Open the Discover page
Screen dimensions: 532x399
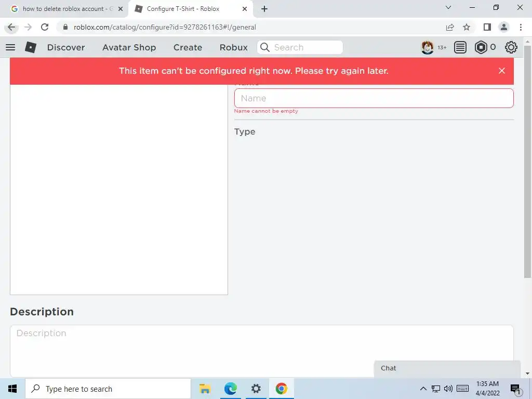(x=66, y=47)
